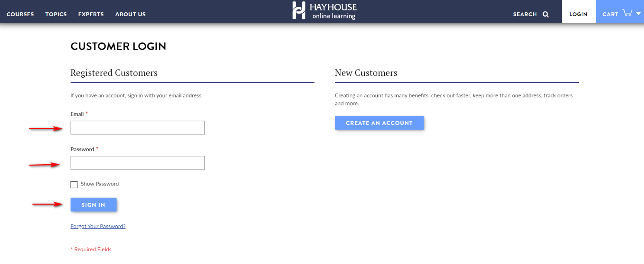Click the LOGIN tab in the header
This screenshot has width=644, height=264.
tap(578, 14)
